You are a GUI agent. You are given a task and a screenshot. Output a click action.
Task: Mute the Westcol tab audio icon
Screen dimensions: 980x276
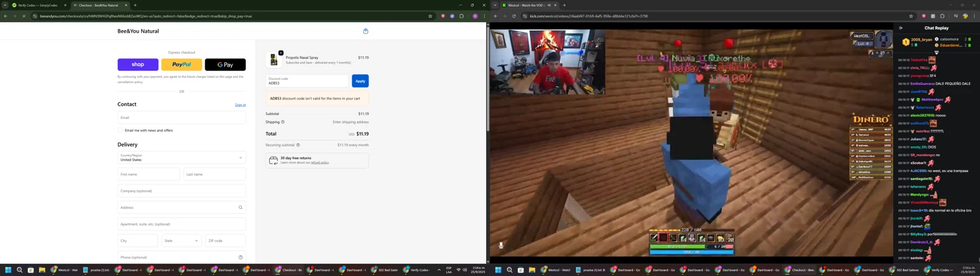tap(549, 5)
